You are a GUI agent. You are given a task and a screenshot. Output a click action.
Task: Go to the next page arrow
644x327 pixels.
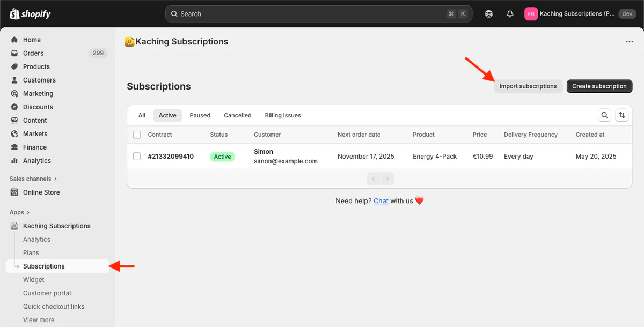pos(387,179)
